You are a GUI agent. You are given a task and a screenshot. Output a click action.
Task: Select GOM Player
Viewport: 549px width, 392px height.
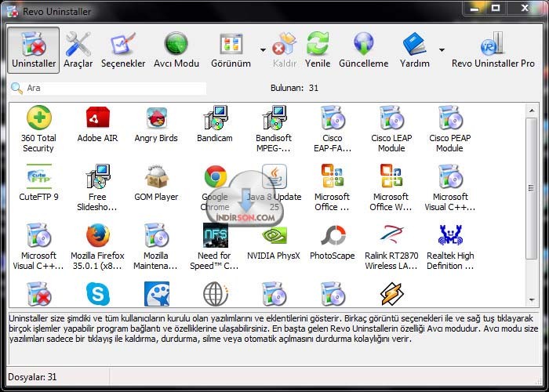click(156, 183)
